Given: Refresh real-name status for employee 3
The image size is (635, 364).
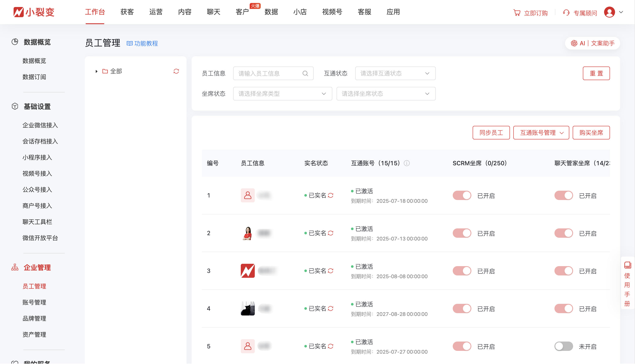Looking at the screenshot, I should (x=331, y=271).
